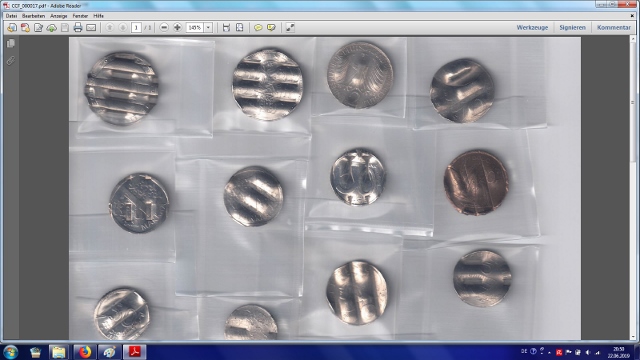Image resolution: width=640 pixels, height=360 pixels.
Task: Open the Datei menu
Action: click(x=11, y=16)
